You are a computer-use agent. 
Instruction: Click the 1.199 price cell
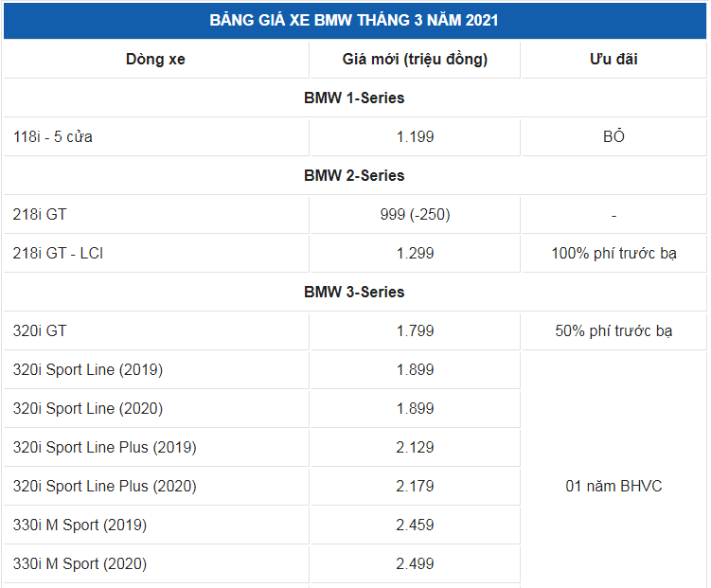[x=415, y=137]
